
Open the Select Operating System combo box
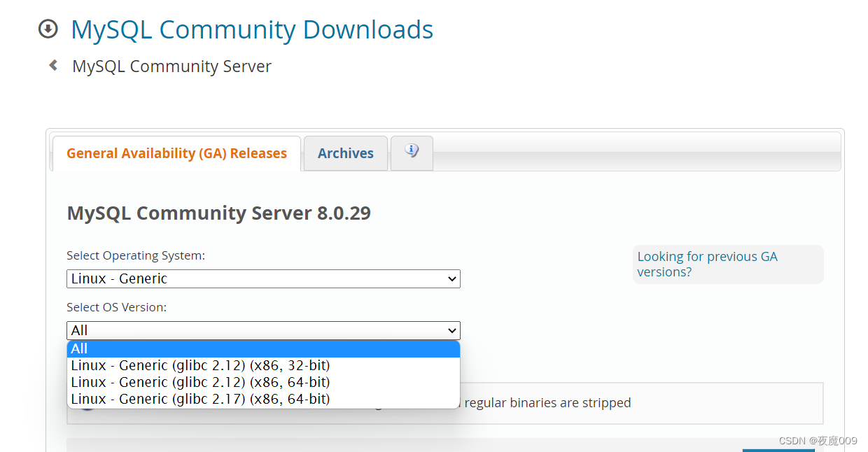pyautogui.click(x=263, y=278)
